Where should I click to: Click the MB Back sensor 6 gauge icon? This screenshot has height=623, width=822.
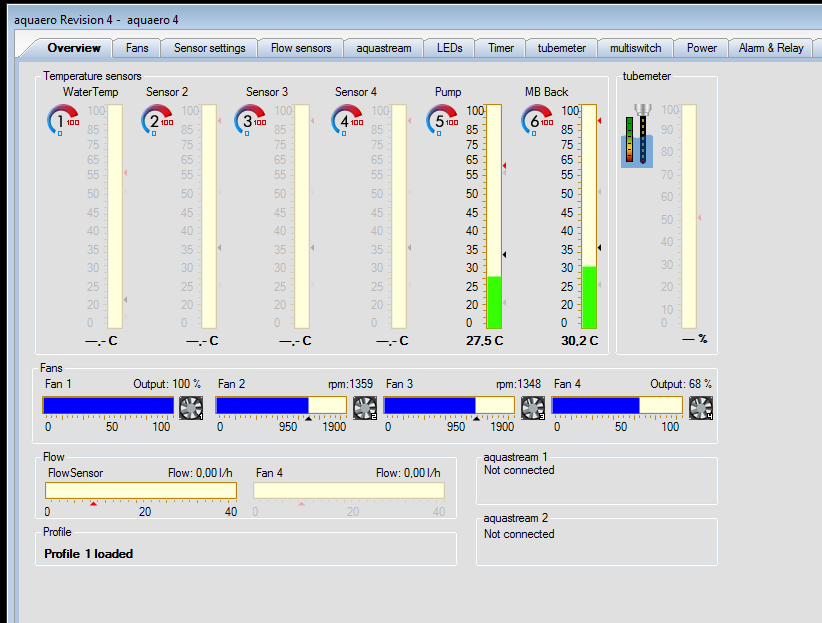click(x=537, y=120)
